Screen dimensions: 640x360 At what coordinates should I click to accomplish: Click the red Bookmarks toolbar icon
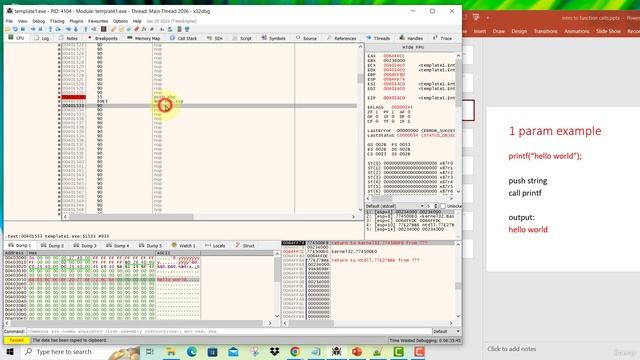click(136, 29)
